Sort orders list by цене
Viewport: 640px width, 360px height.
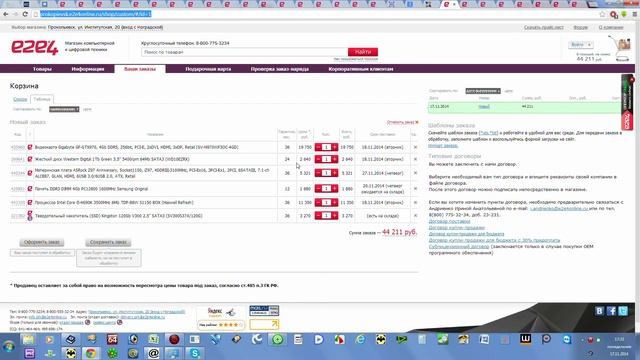[x=508, y=91]
